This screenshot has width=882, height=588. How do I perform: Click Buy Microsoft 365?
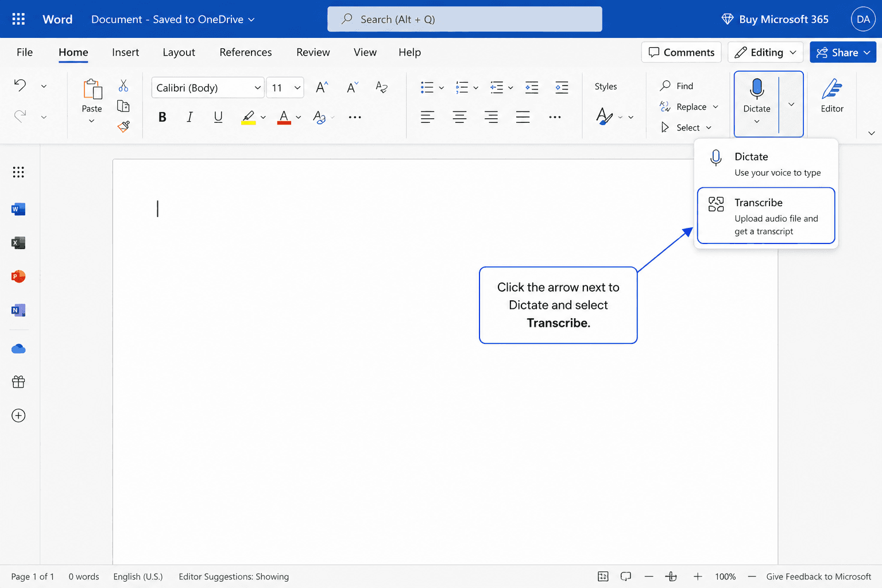775,19
